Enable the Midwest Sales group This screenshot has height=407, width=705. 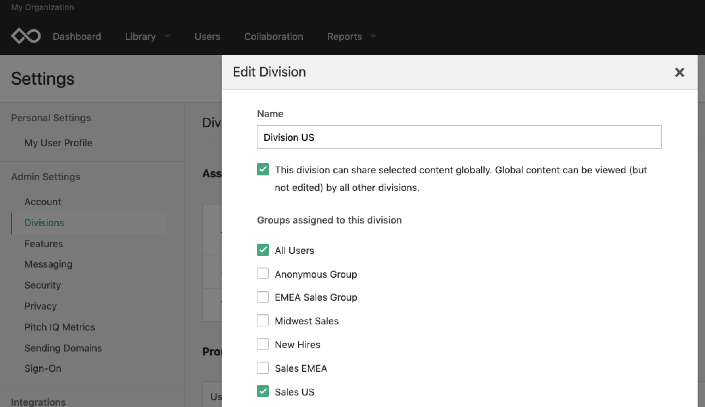click(x=263, y=321)
